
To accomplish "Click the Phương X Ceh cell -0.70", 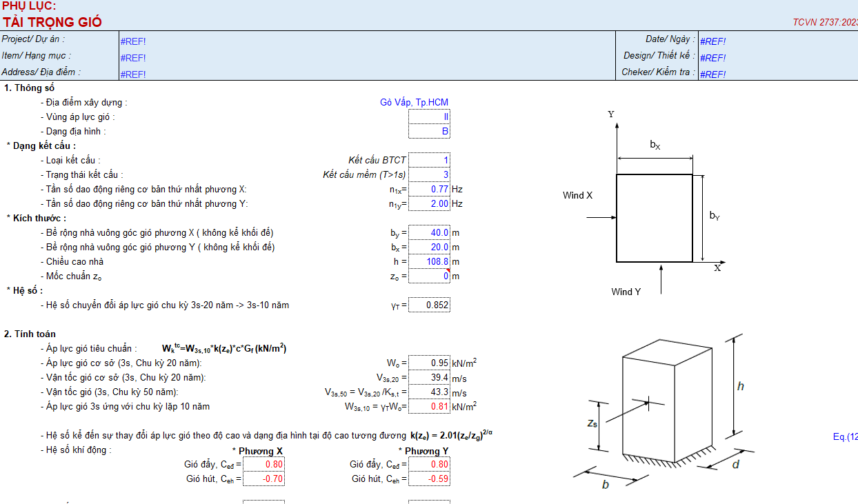I will click(x=263, y=479).
